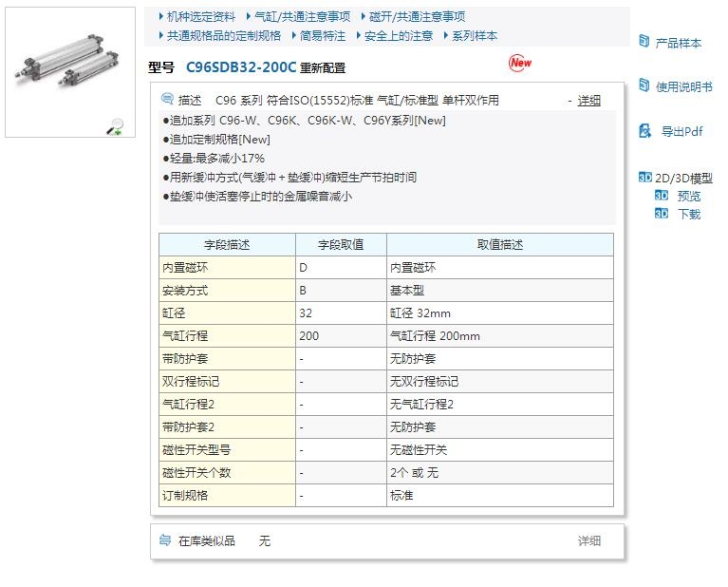The width and height of the screenshot is (728, 587).
Task: Click the 2D/3D模型 model icon
Action: (x=645, y=178)
